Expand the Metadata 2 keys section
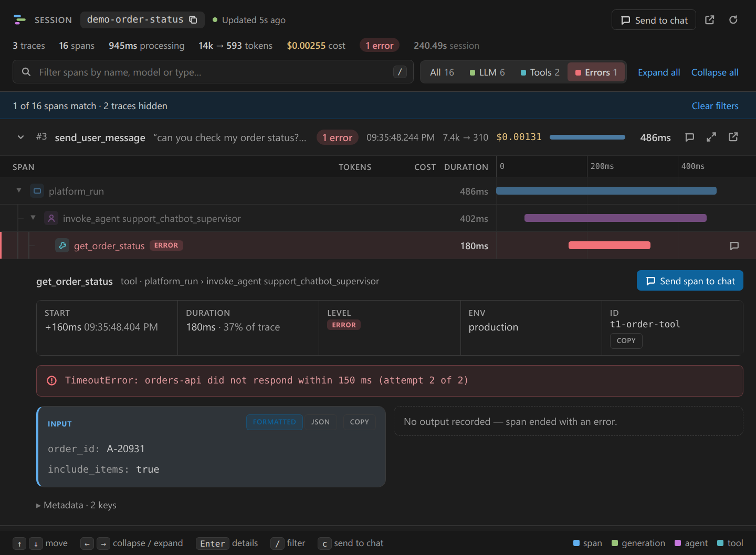Image resolution: width=756 pixels, height=555 pixels. click(x=77, y=505)
